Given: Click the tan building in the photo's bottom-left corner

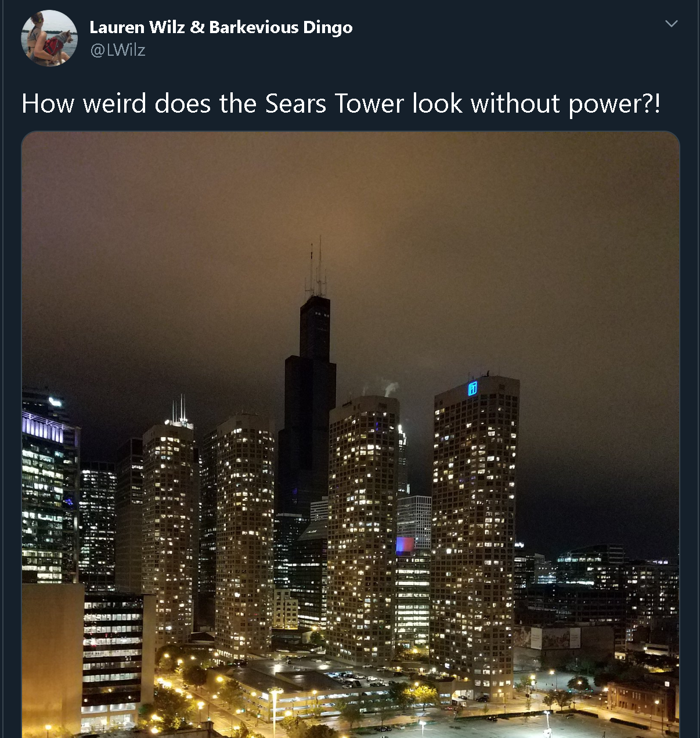Looking at the screenshot, I should coord(52,659).
